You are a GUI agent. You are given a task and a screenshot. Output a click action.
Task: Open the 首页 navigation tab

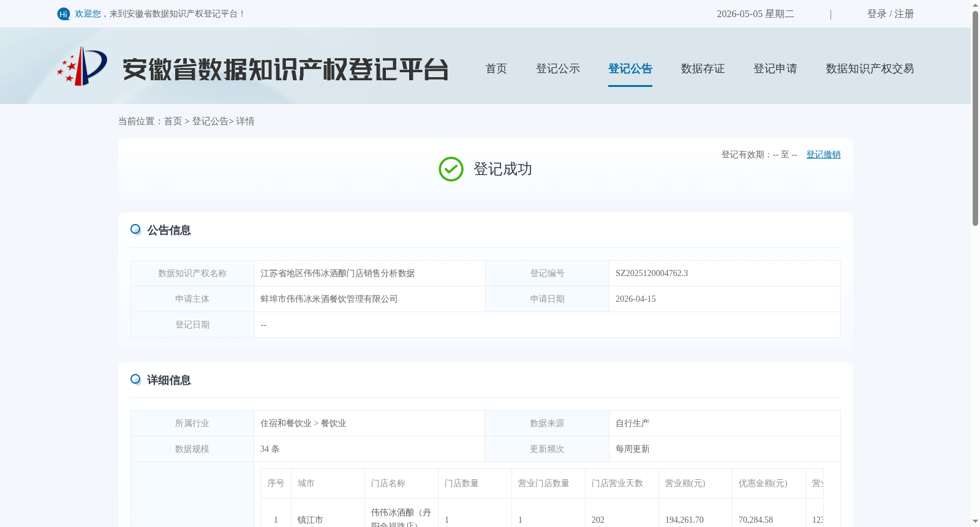[496, 69]
